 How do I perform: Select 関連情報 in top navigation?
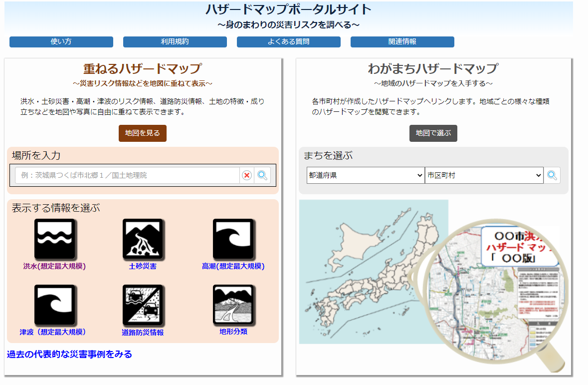pos(402,42)
